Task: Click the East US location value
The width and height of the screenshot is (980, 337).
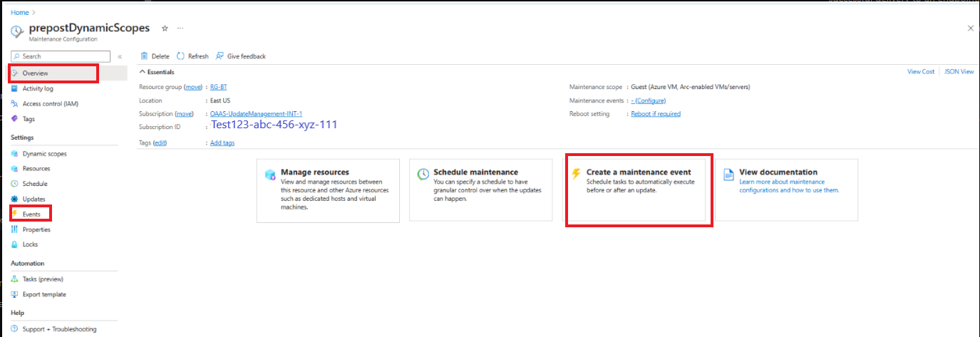Action: (220, 100)
